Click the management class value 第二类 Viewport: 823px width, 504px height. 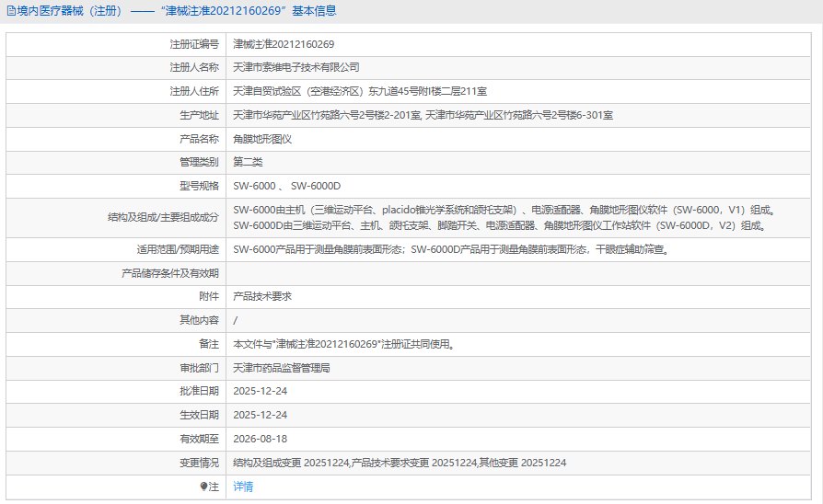248,162
